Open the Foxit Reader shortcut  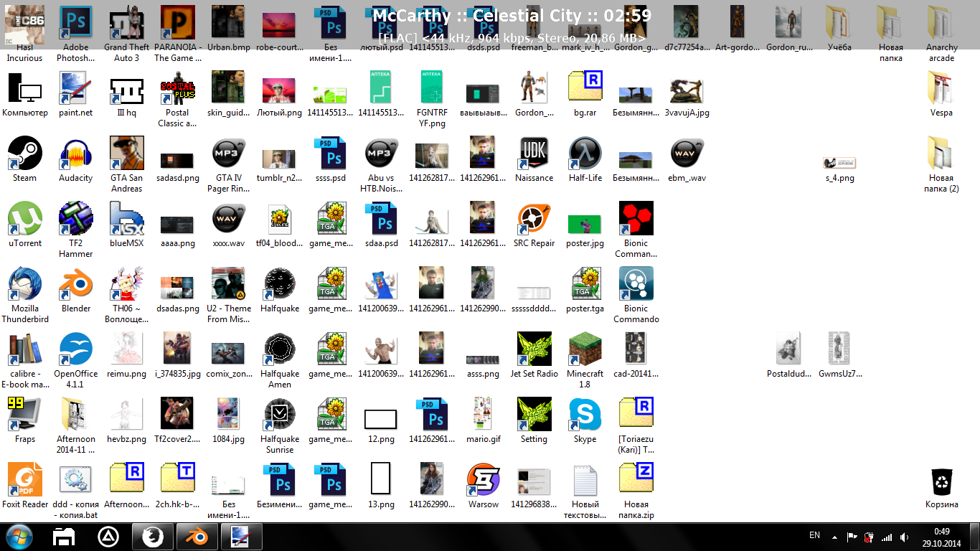coord(25,481)
